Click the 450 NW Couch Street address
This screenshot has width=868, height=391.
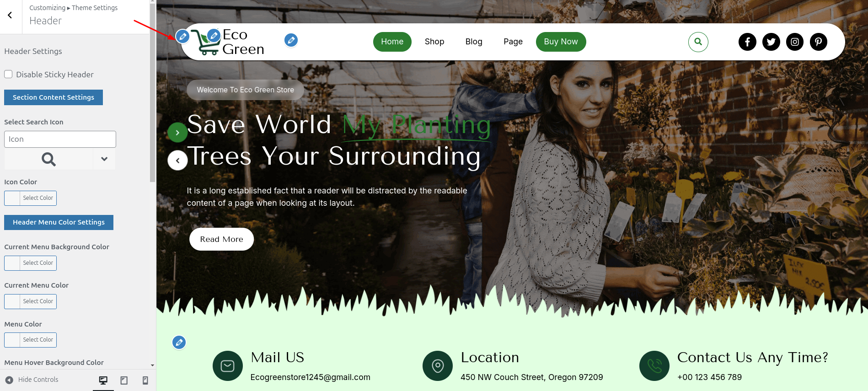(532, 377)
